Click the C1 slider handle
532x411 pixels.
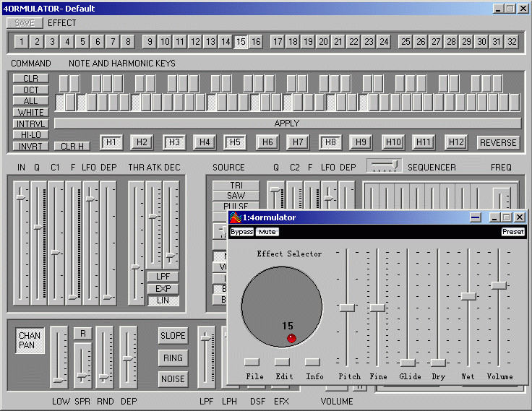point(56,252)
